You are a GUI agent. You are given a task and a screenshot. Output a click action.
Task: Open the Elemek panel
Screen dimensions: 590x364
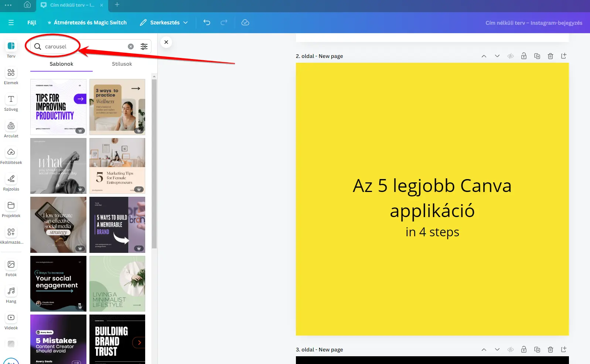[x=11, y=76]
